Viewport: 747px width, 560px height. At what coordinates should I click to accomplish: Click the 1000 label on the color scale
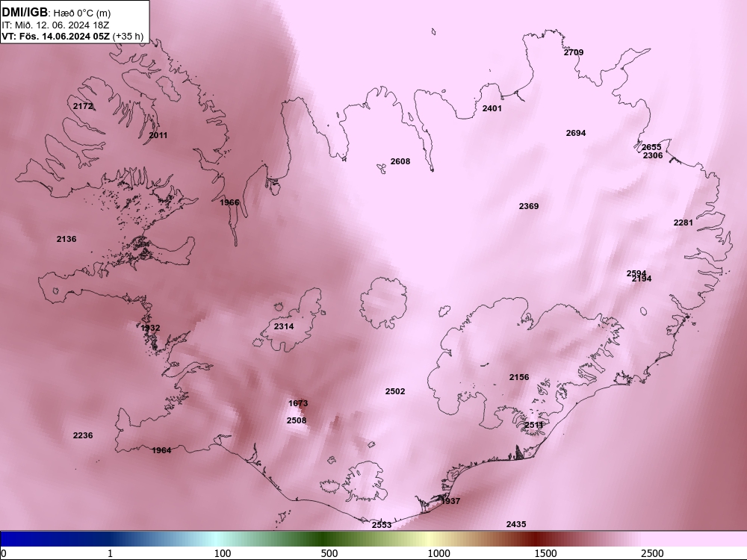438,553
